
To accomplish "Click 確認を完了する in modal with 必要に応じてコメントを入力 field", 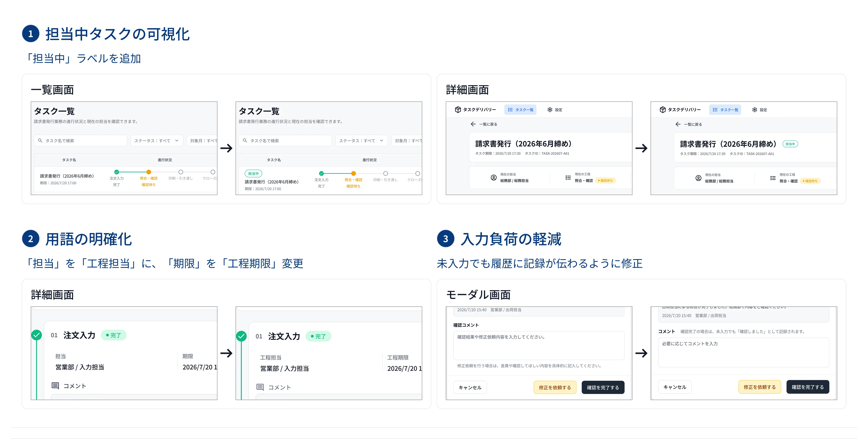I will (x=808, y=387).
